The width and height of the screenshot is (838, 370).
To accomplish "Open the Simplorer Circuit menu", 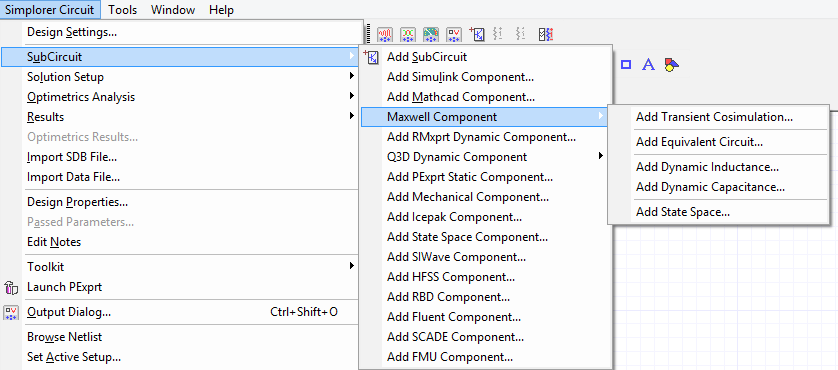I will coord(50,10).
